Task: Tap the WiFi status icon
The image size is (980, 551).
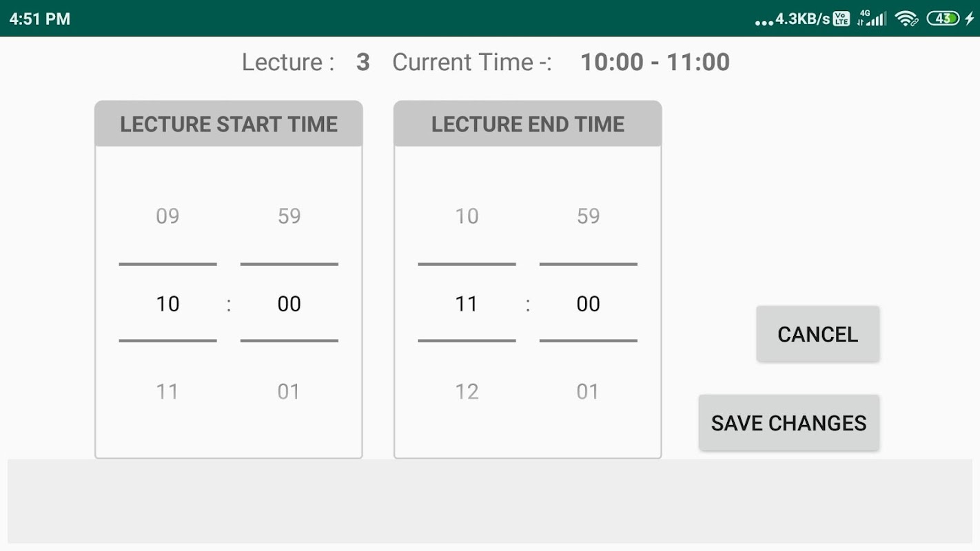Action: click(x=906, y=19)
